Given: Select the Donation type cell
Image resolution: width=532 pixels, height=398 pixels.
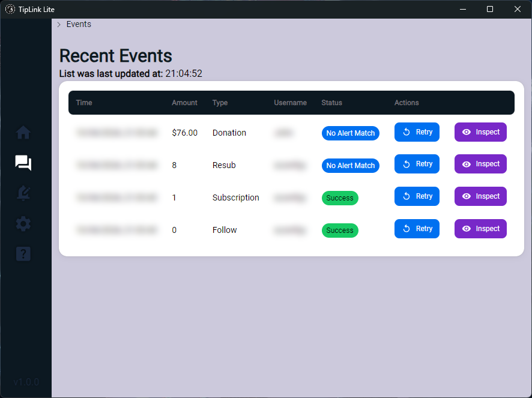Looking at the screenshot, I should coord(229,133).
